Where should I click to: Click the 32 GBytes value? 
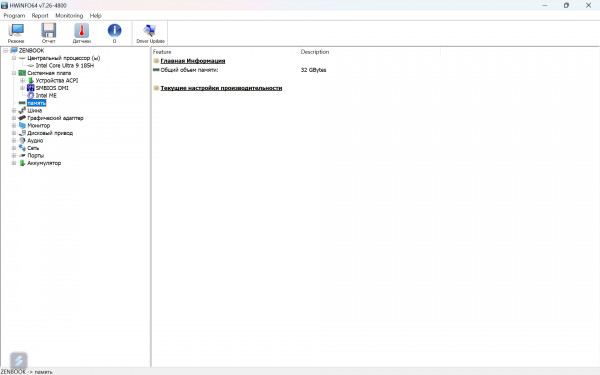[x=313, y=70]
